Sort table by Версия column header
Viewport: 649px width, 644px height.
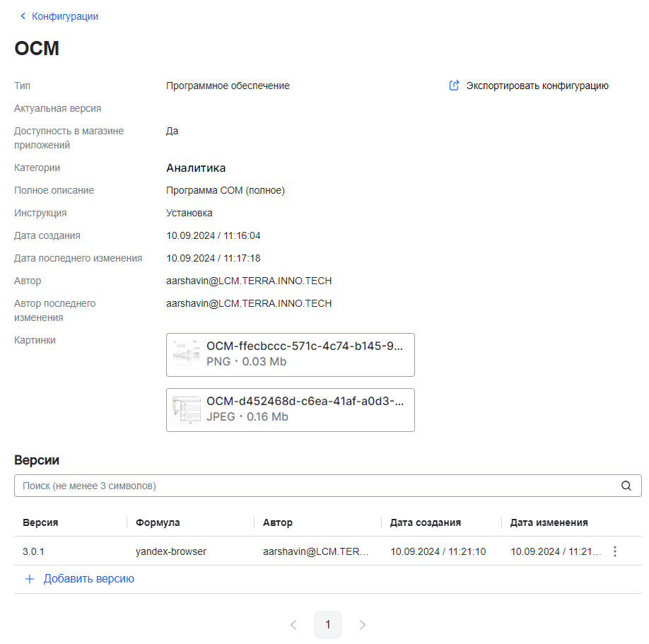[x=40, y=522]
